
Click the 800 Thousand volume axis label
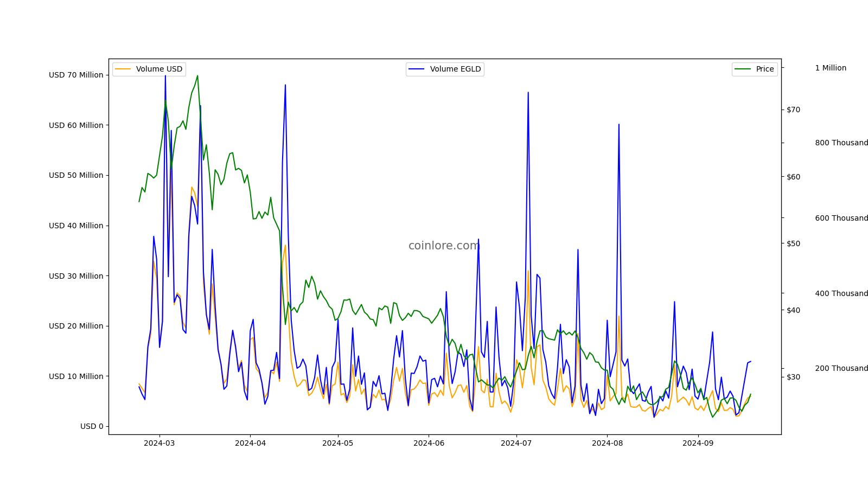point(841,143)
